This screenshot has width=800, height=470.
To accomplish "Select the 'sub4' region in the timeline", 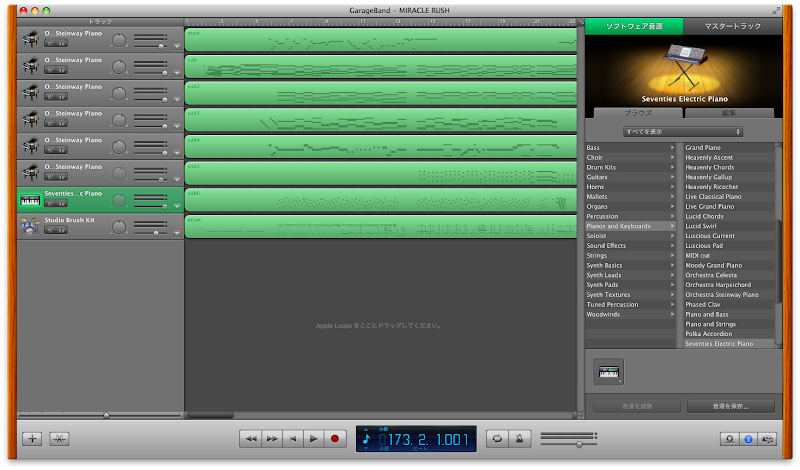I will tap(381, 146).
